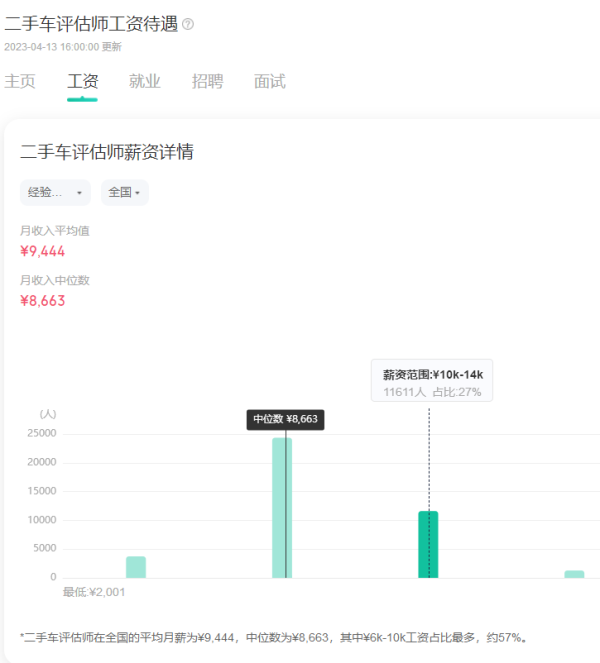Click the 最低 ¥2,001 axis label
The image size is (600, 663).
(94, 591)
